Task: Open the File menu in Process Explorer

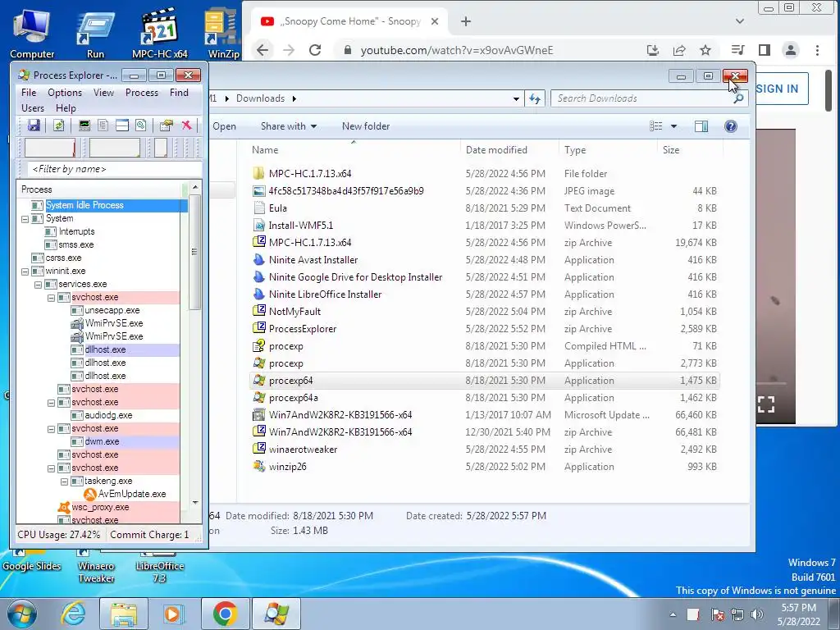Action: click(x=29, y=93)
